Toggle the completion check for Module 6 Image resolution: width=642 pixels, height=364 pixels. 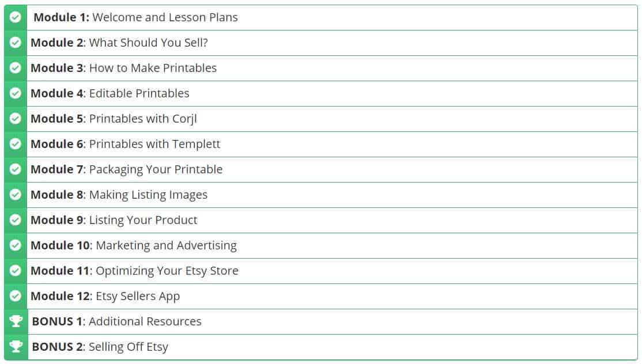click(x=15, y=144)
